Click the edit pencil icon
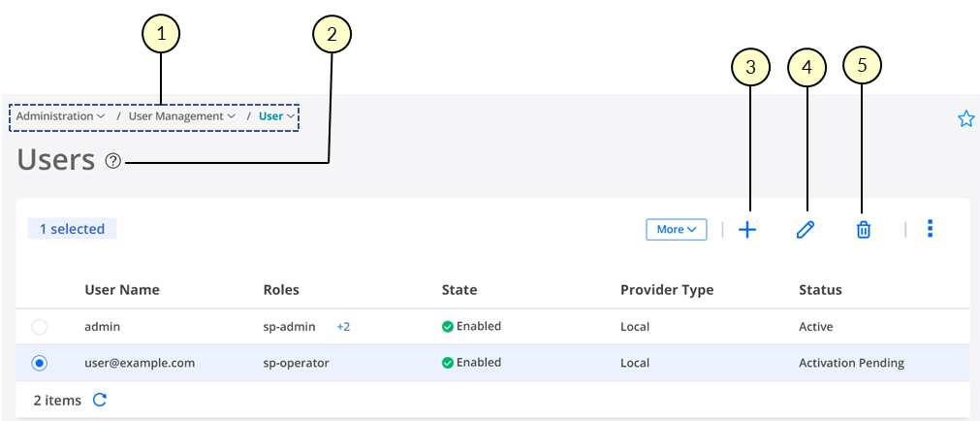 (805, 230)
